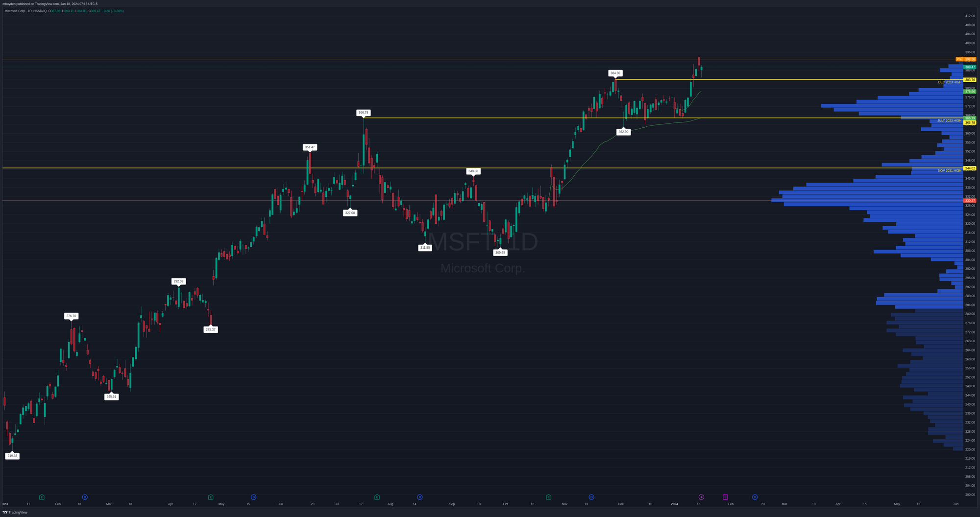This screenshot has height=517, width=980.
Task: Select the green 378.56 axis label
Action: pos(970,92)
